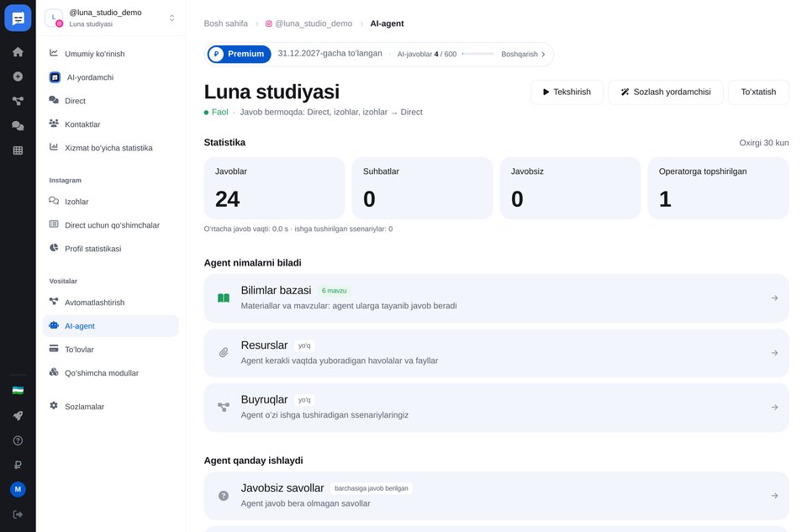Click the Boshqarish link
Image resolution: width=807 pixels, height=532 pixels.
[x=523, y=54]
